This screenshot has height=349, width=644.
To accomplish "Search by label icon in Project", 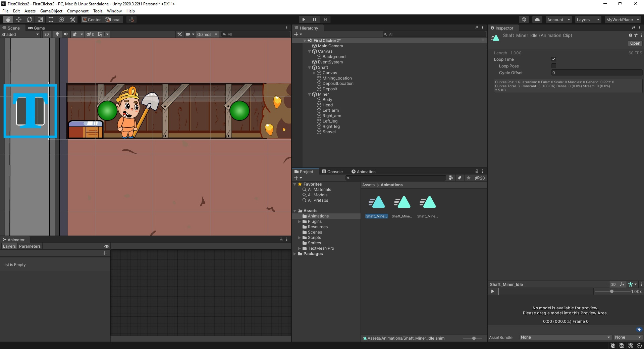I will [460, 178].
